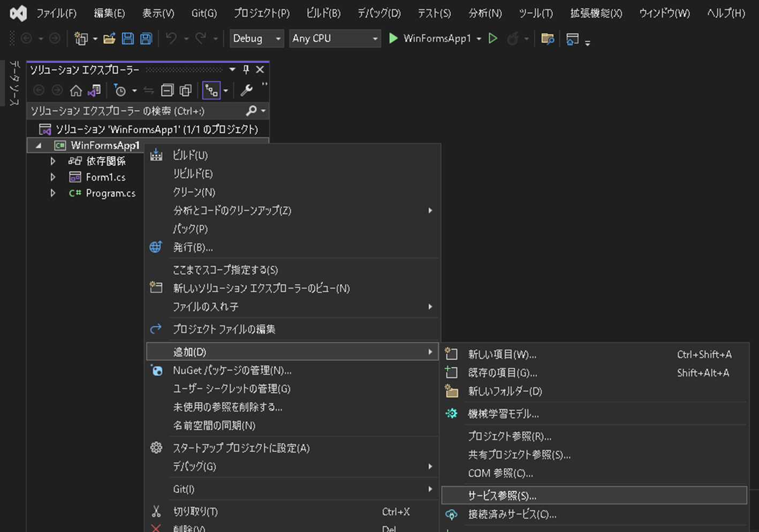
Task: Open Solution Explorer properties with the wrench icon
Action: (246, 90)
